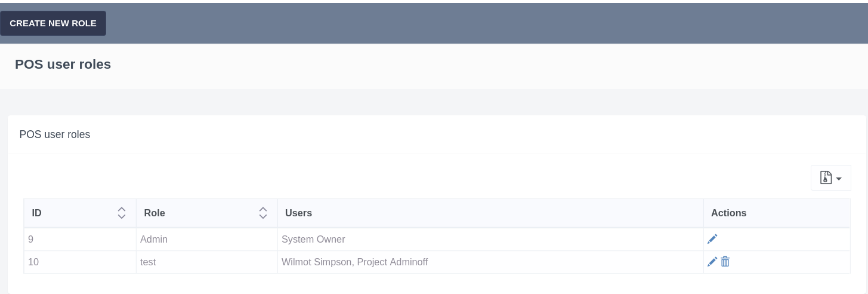Select the test role name cell
Viewport: 868px width, 294px height.
(148, 262)
